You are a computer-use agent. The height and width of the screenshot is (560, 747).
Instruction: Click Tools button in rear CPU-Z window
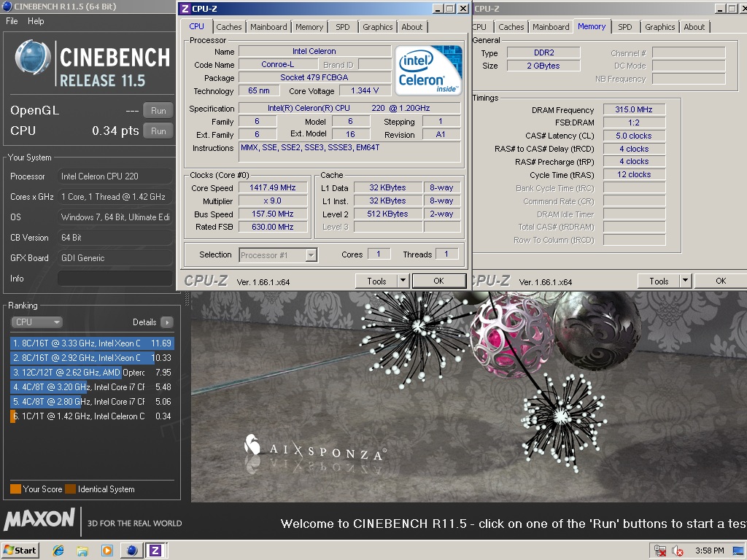[x=659, y=281]
